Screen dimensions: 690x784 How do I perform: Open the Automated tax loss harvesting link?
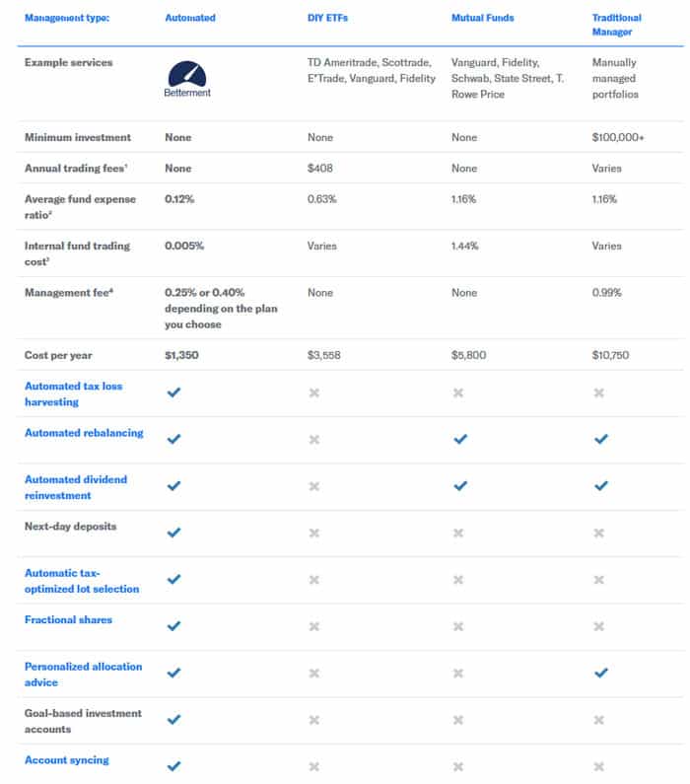(x=73, y=393)
